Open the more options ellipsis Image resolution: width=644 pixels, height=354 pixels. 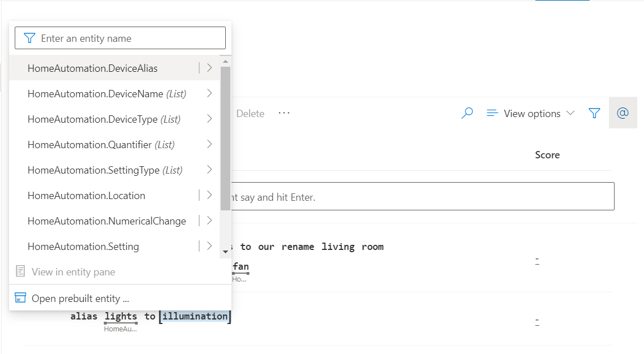[x=284, y=114]
